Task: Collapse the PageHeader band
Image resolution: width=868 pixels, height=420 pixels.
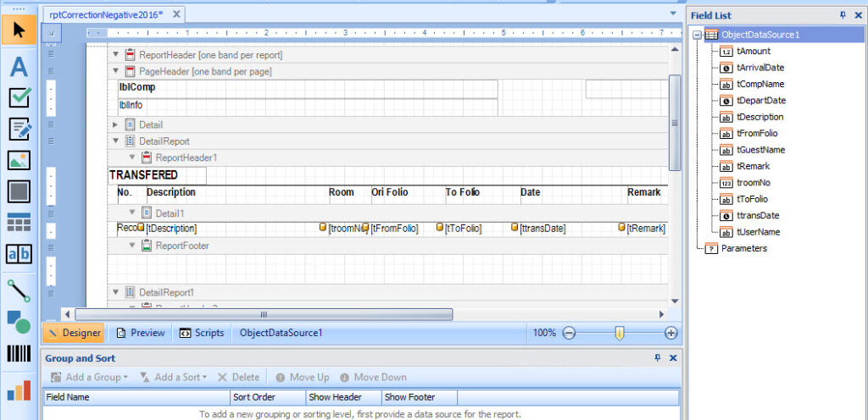Action: 116,72
